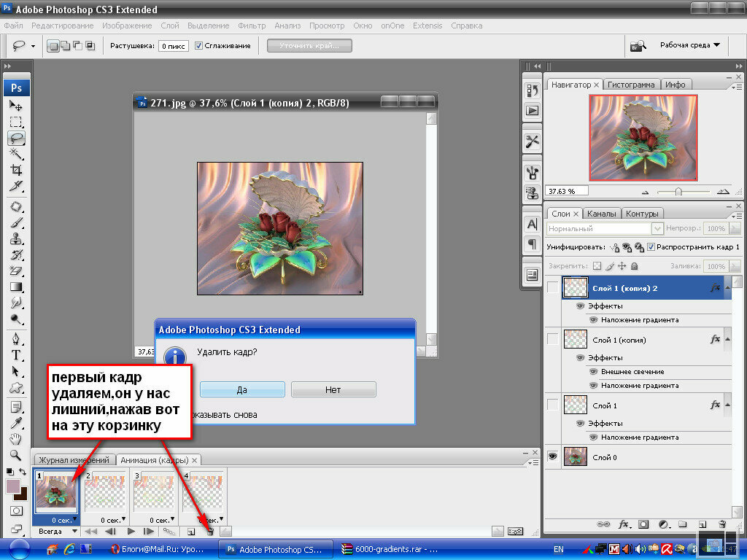This screenshot has width=747, height=560.
Task: Click the Tween frames icon
Action: click(169, 532)
